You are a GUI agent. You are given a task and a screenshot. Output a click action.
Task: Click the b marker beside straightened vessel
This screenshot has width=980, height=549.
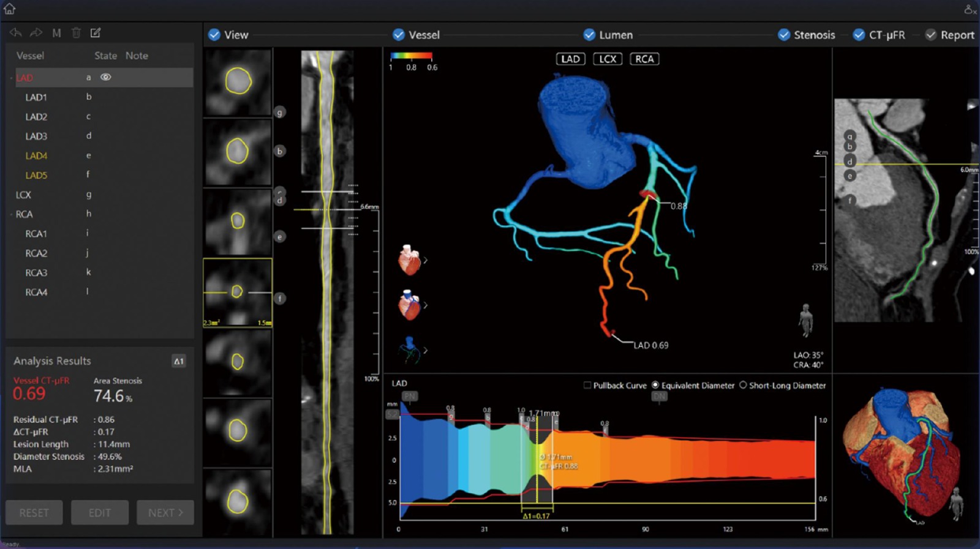click(279, 151)
